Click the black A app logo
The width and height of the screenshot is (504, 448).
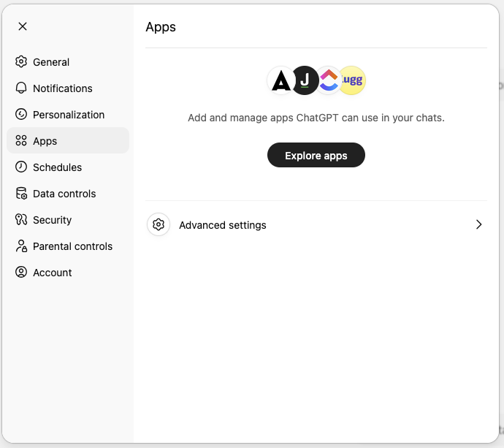coord(281,80)
